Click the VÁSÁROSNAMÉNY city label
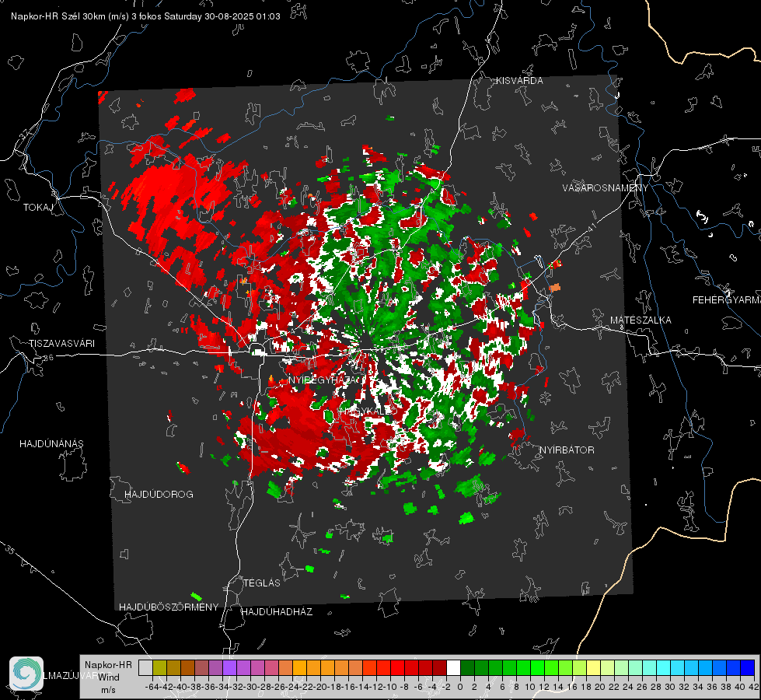The image size is (761, 700). tap(606, 188)
